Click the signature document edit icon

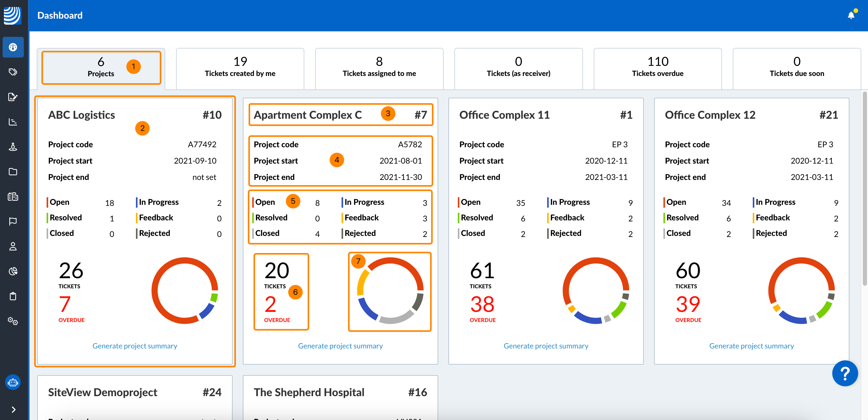[x=13, y=97]
